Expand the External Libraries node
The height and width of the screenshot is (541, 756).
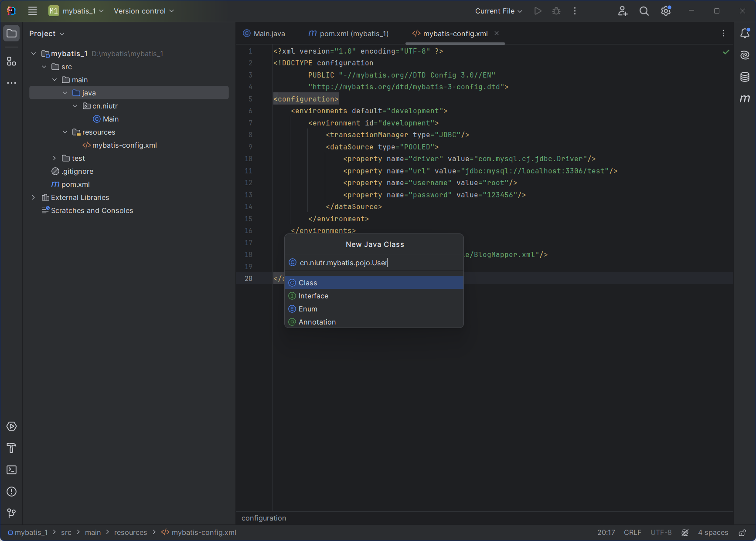[34, 197]
